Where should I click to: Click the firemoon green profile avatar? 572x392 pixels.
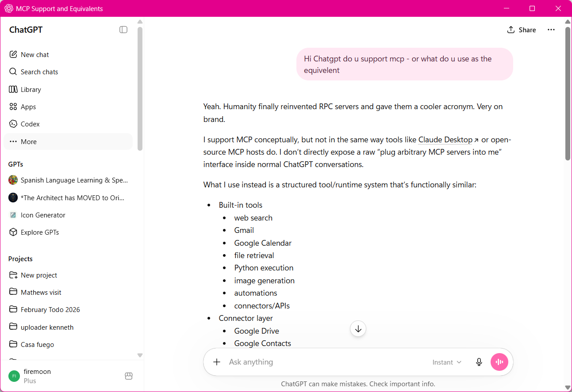click(14, 376)
